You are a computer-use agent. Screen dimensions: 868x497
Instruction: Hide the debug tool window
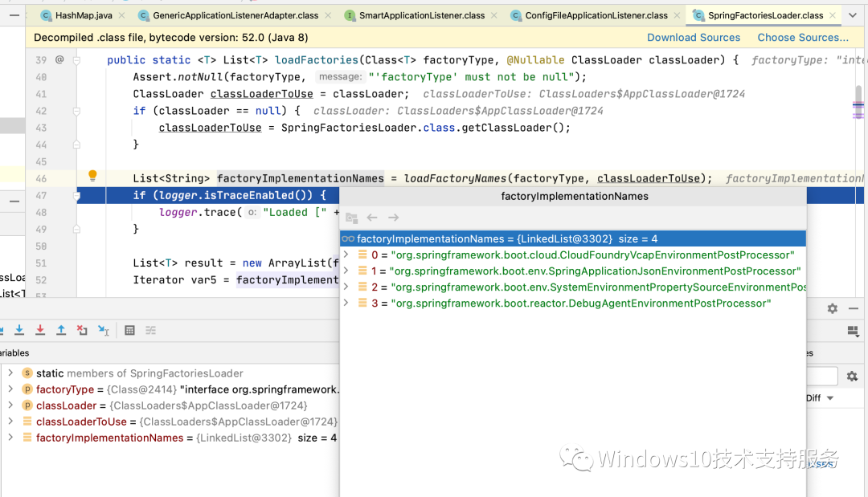click(854, 308)
